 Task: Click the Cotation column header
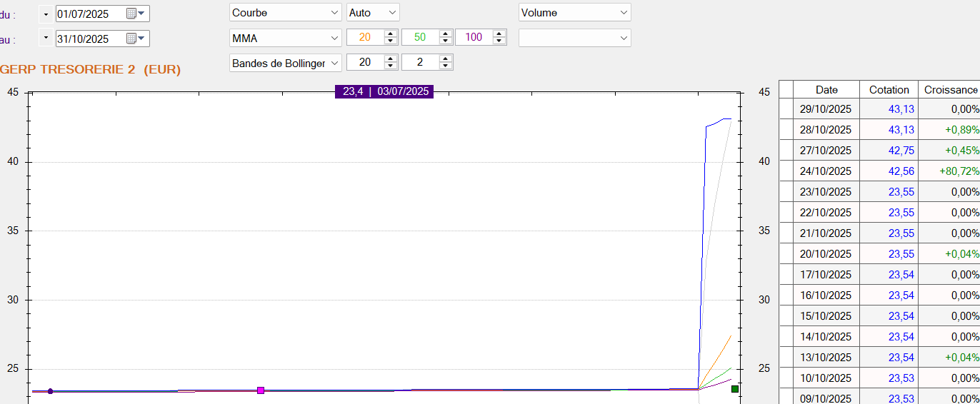coord(889,90)
